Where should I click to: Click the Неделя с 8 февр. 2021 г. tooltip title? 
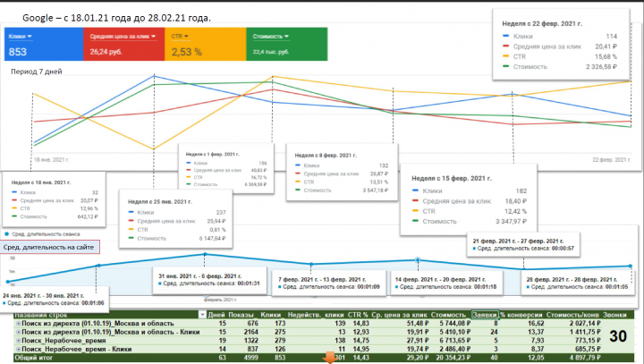(326, 156)
